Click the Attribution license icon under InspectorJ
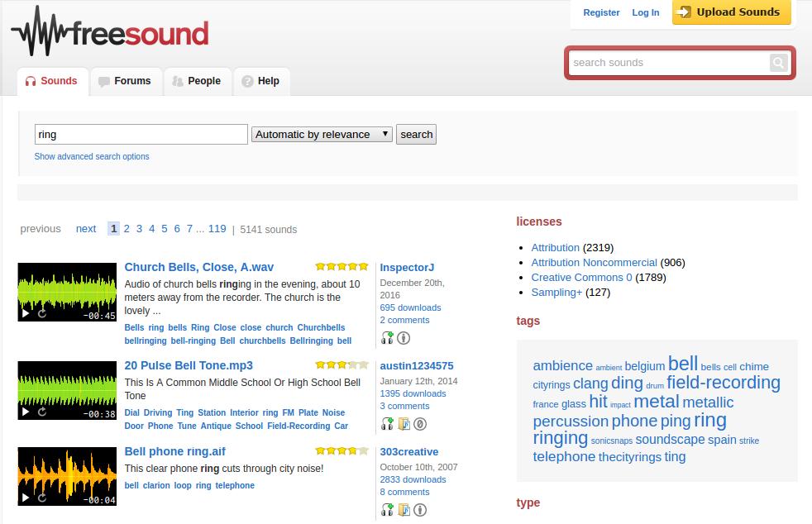 [x=404, y=338]
